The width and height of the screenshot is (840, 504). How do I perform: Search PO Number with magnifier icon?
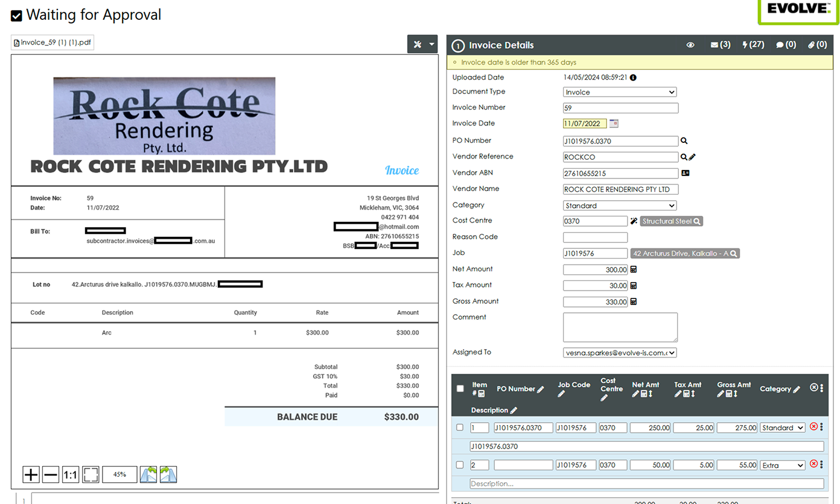(684, 140)
